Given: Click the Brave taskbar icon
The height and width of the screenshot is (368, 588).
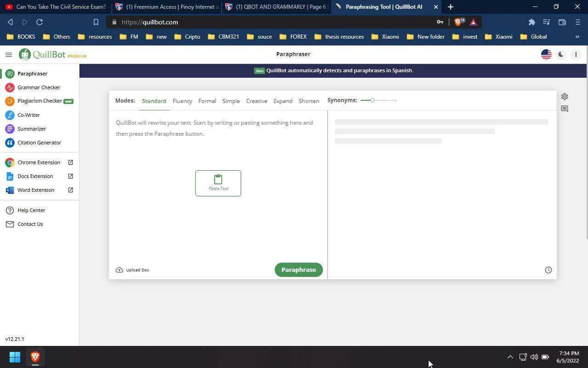Looking at the screenshot, I should [x=35, y=357].
